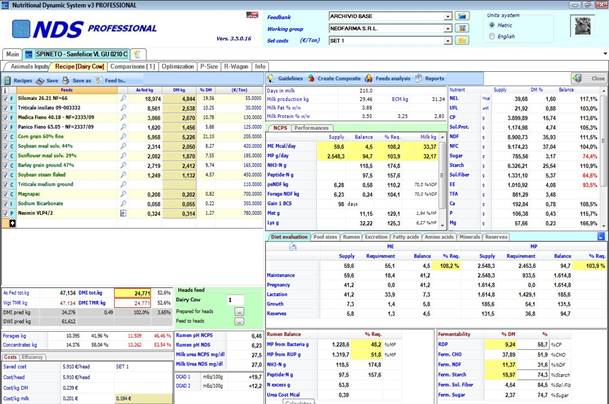Switch to the Optimization tab
Image resolution: width=609 pixels, height=404 pixels.
click(177, 66)
